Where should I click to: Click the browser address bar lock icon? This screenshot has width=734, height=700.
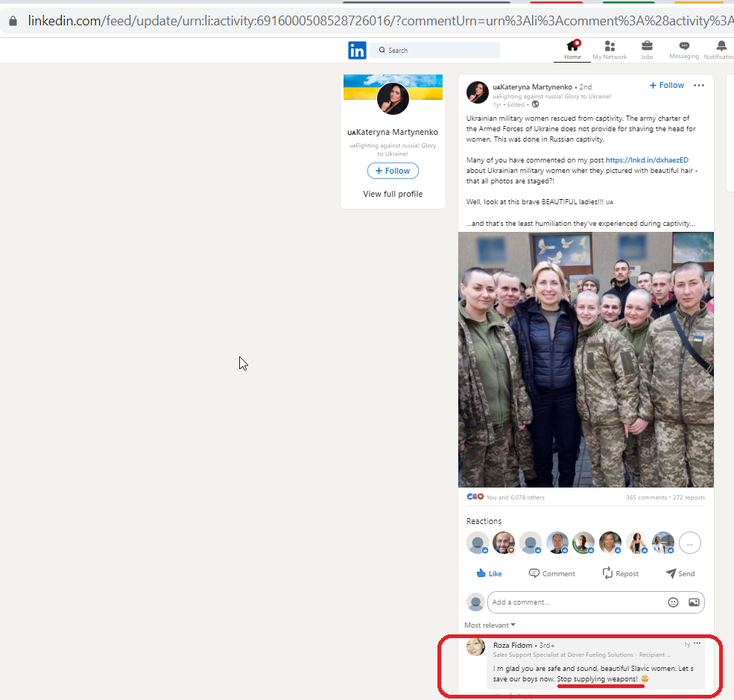tap(13, 21)
